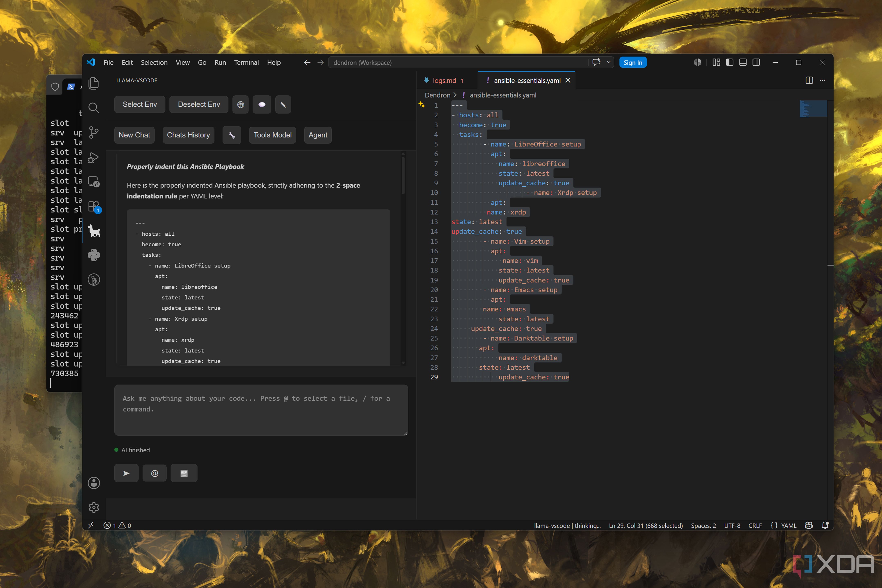Screen dimensions: 882x588
Task: Click the globe icon button beside Deselect Env
Action: click(x=241, y=105)
